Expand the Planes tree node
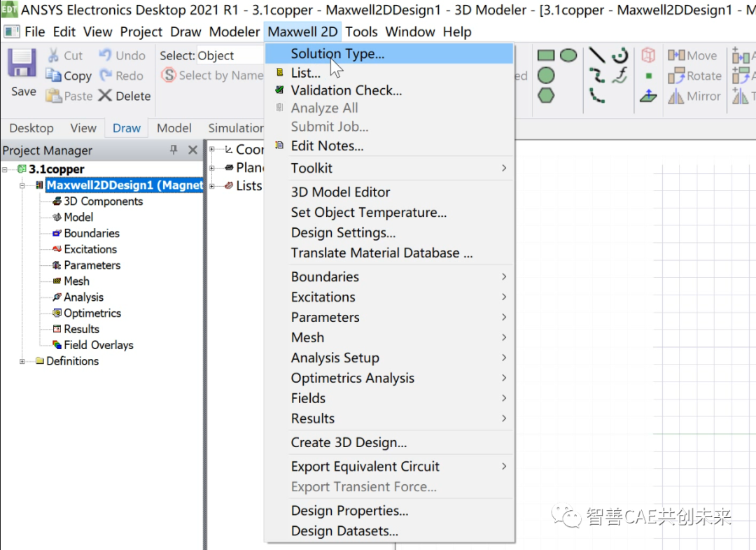The width and height of the screenshot is (756, 550). [x=211, y=168]
